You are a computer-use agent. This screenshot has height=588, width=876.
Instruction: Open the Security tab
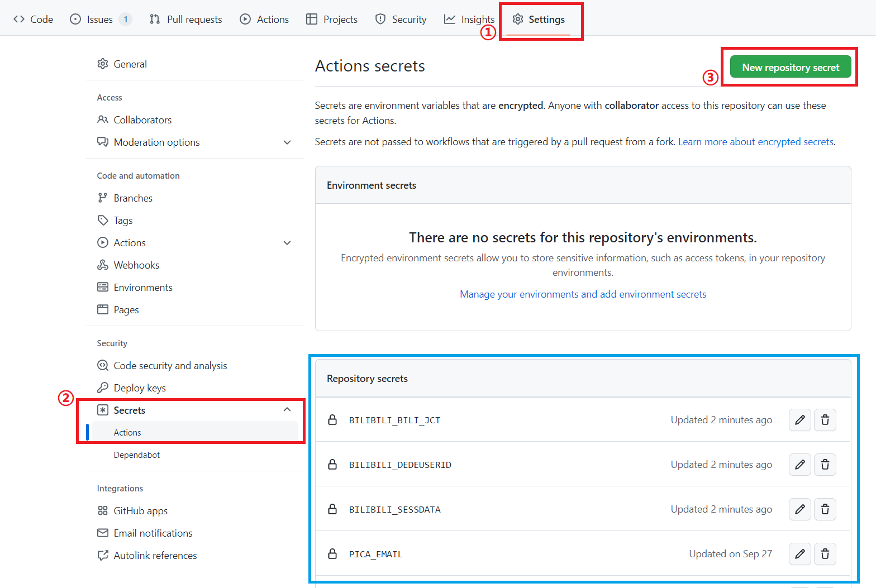(x=401, y=19)
